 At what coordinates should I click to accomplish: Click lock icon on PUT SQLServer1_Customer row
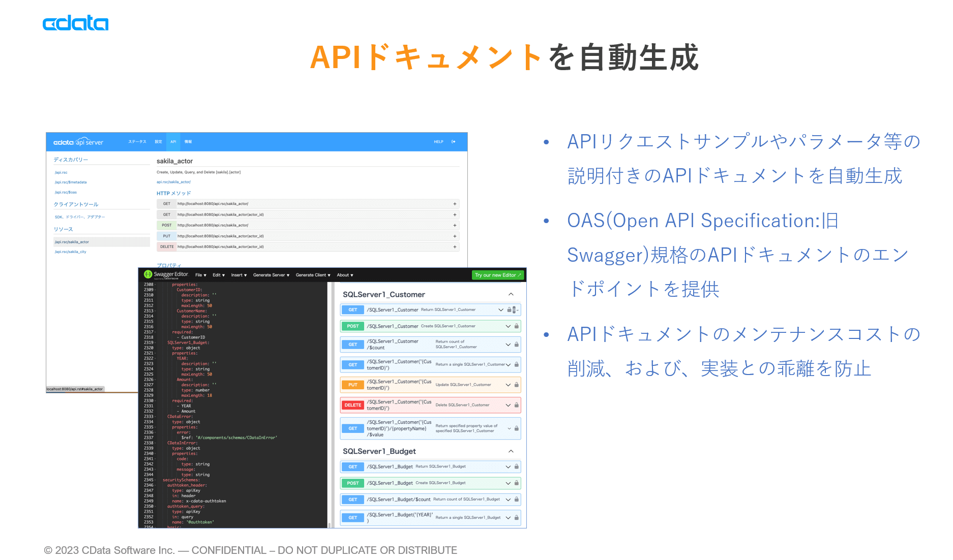point(516,385)
